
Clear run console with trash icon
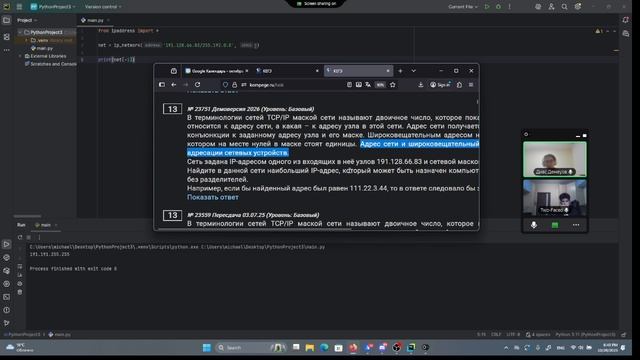coord(20,292)
